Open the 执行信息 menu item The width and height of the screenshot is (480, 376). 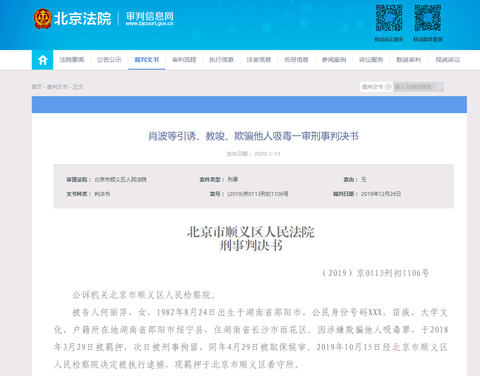pos(222,60)
